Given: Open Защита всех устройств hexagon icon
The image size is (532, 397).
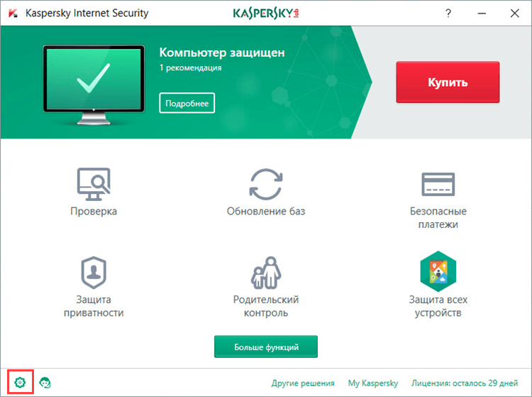Looking at the screenshot, I should 438,271.
